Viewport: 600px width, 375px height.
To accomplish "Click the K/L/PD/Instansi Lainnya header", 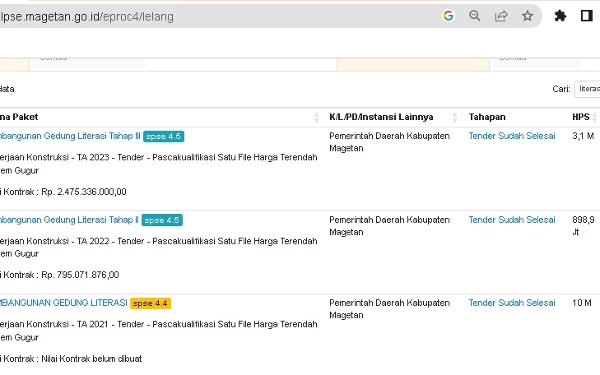I will click(381, 117).
